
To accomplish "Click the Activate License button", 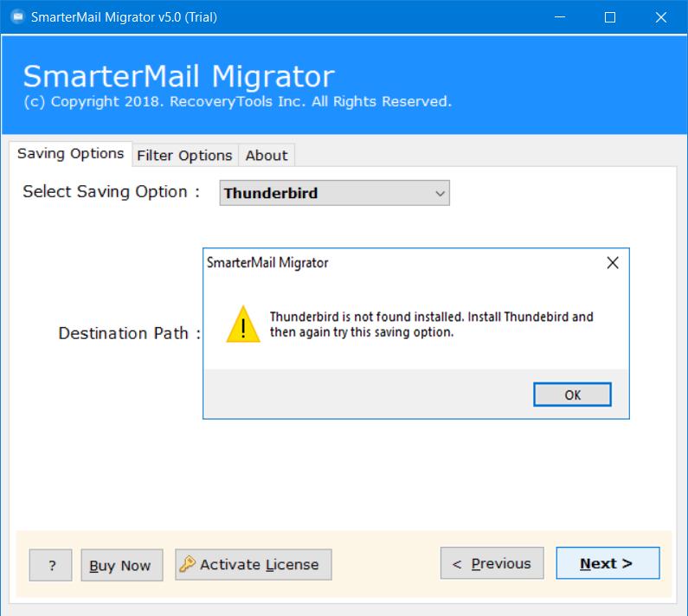I will [254, 565].
